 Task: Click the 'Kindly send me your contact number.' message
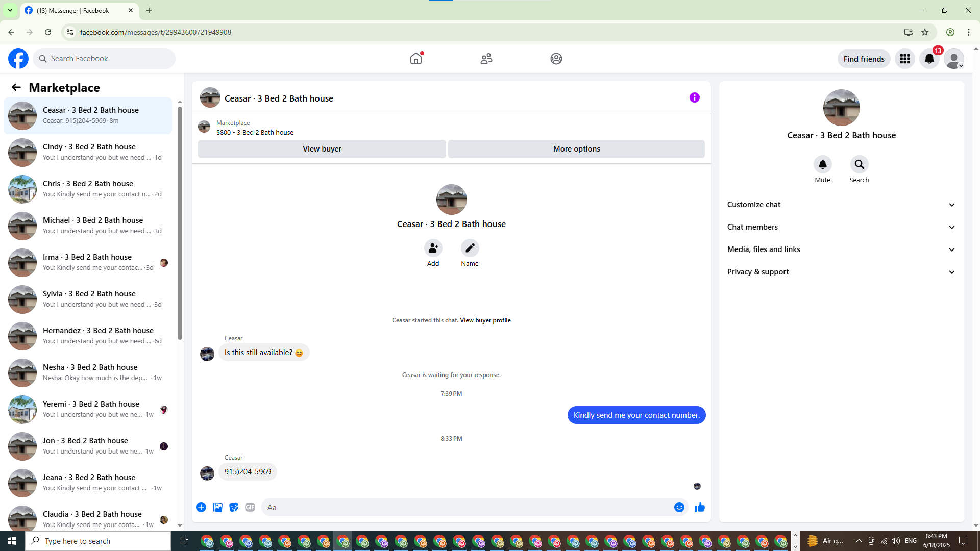[636, 415]
